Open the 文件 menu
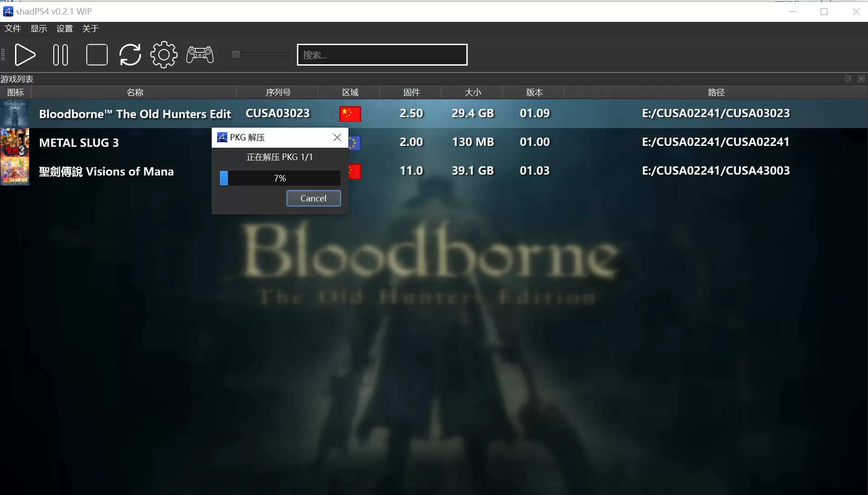 tap(13, 29)
